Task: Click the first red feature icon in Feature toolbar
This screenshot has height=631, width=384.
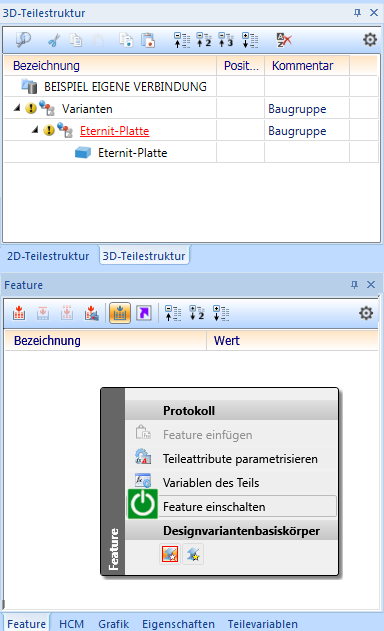Action: (19, 313)
